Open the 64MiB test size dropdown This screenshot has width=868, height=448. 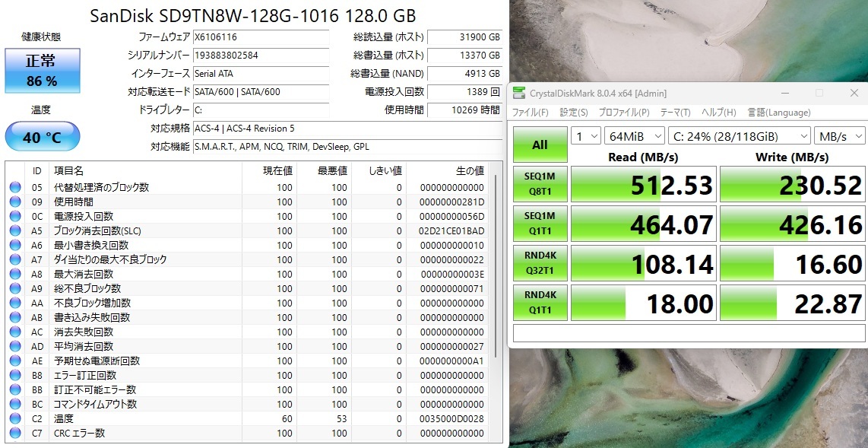point(635,135)
